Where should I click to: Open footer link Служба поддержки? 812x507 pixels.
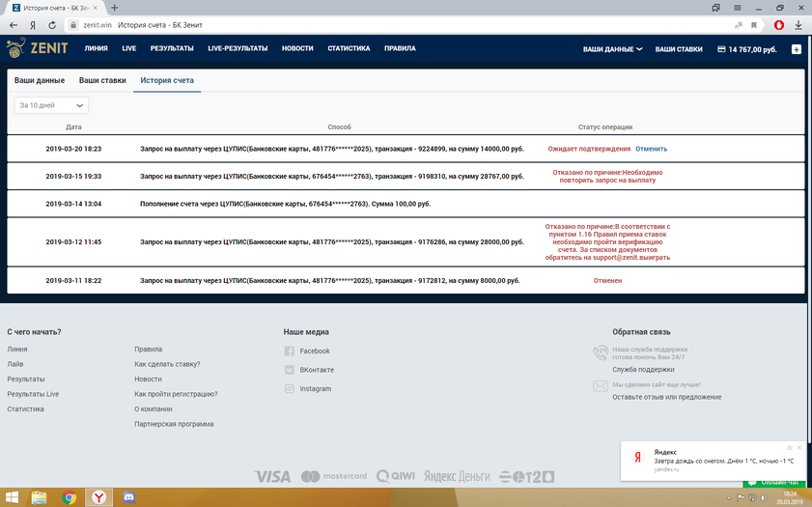click(x=643, y=369)
